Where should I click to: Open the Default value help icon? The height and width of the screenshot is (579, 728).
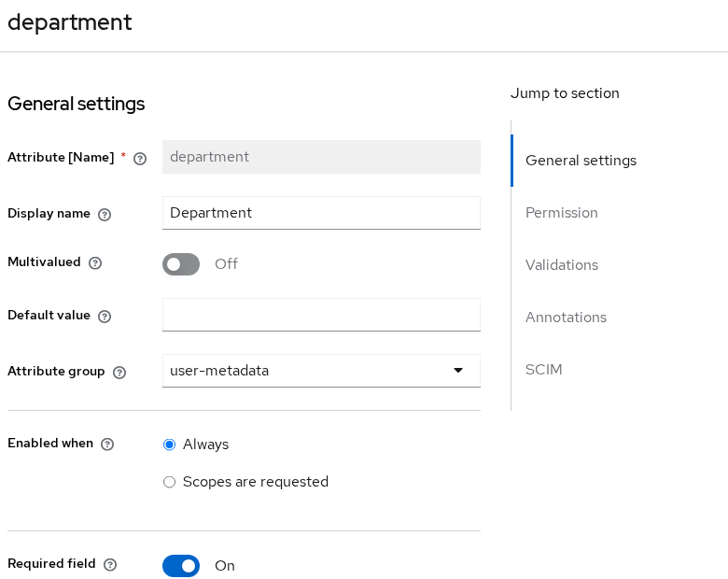105,317
